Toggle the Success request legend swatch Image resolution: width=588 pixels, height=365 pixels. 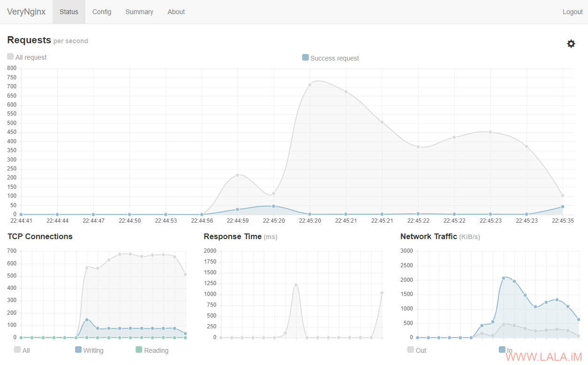tap(305, 57)
